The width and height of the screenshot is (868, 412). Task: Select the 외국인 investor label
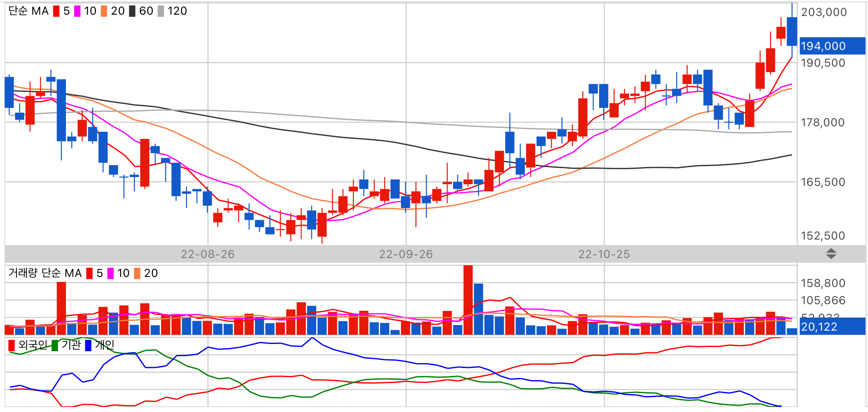33,345
